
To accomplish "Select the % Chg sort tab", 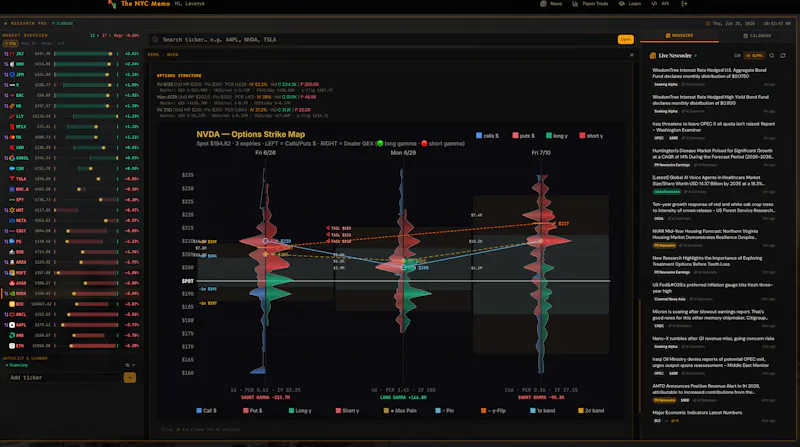I will coord(10,43).
